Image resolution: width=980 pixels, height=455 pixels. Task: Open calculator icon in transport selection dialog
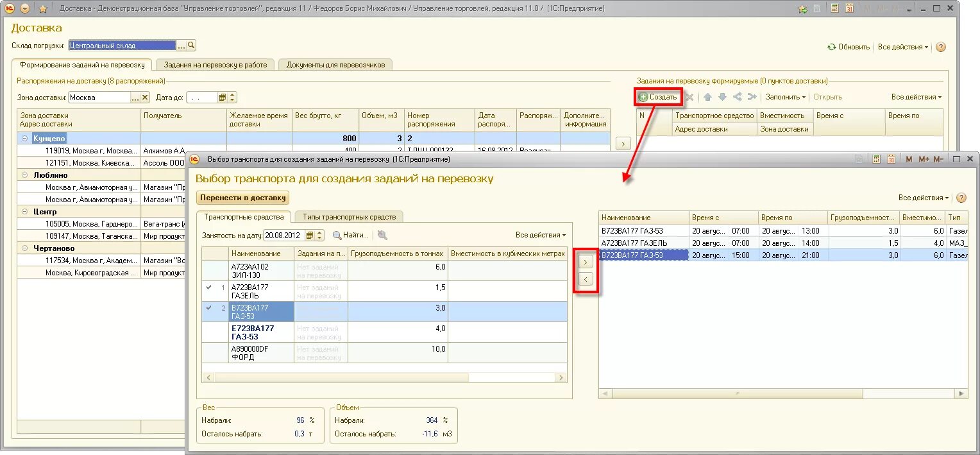point(877,159)
